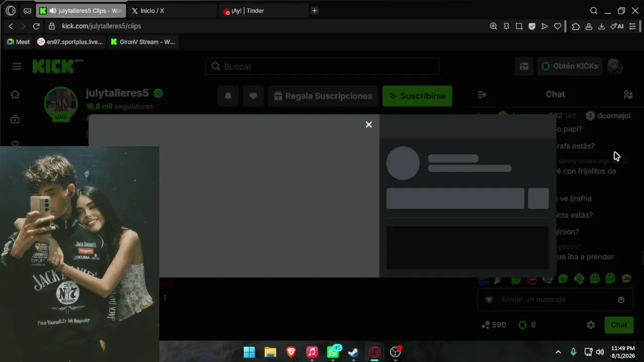The image size is (644, 362).
Task: Open File Explorer from taskbar
Action: click(270, 352)
